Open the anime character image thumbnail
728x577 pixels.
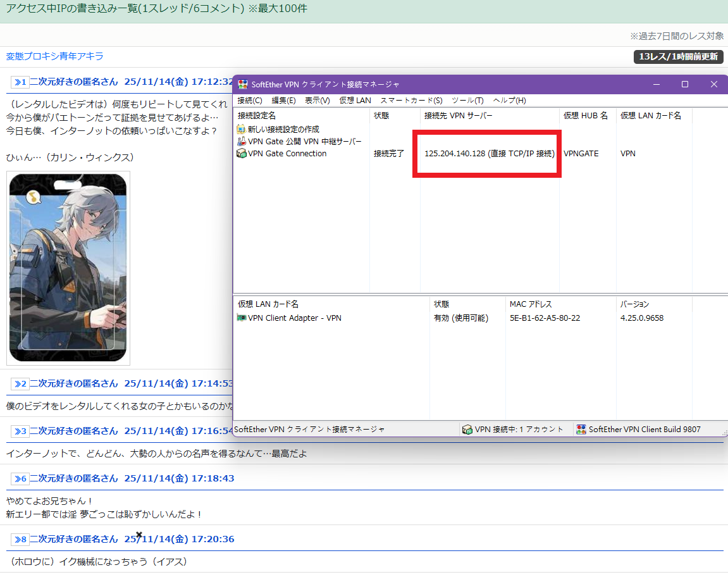coord(68,268)
